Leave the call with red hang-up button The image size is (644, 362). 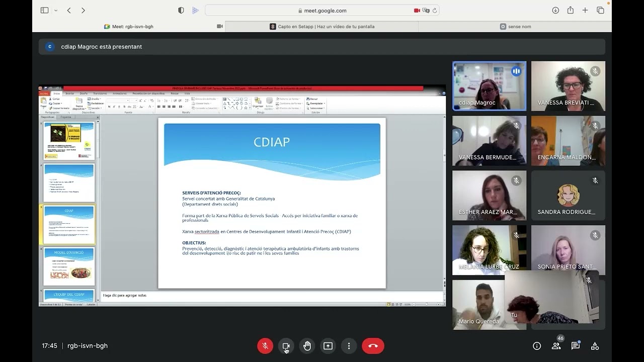[373, 346]
